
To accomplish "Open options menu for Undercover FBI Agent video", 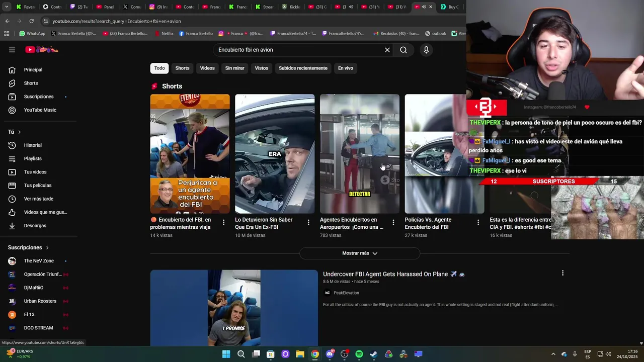I will coord(562,273).
